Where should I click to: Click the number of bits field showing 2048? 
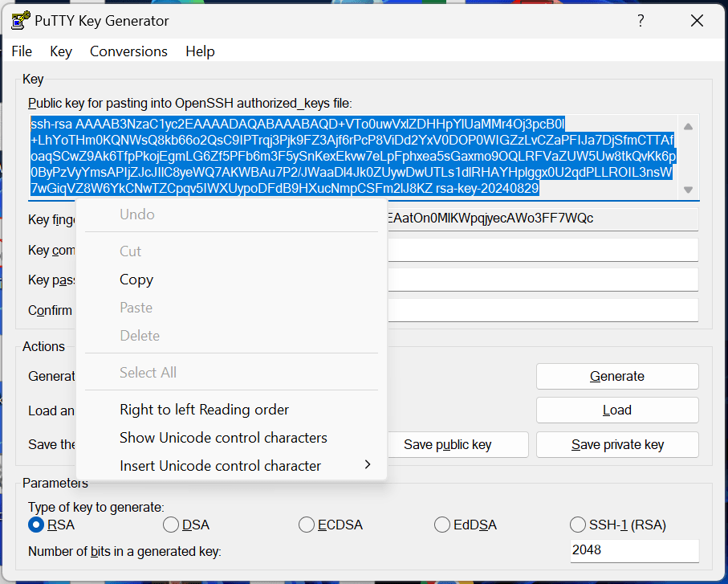tap(634, 550)
